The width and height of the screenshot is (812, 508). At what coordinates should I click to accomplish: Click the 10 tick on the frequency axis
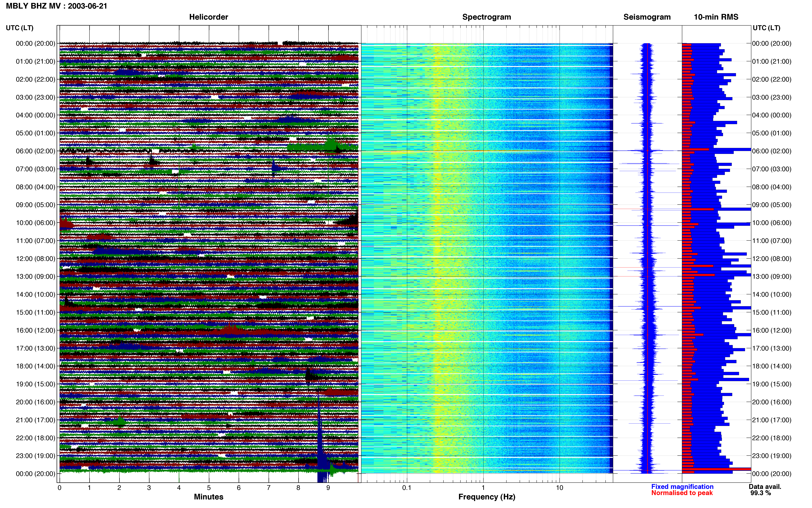(559, 487)
